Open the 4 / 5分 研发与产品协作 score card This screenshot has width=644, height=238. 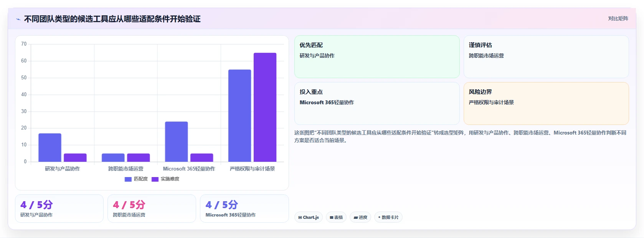(x=59, y=208)
